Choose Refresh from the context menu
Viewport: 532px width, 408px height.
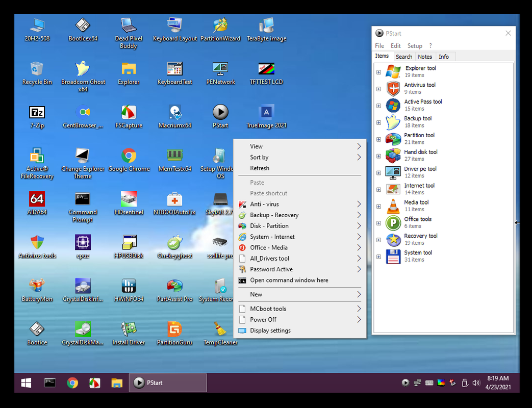300,168
